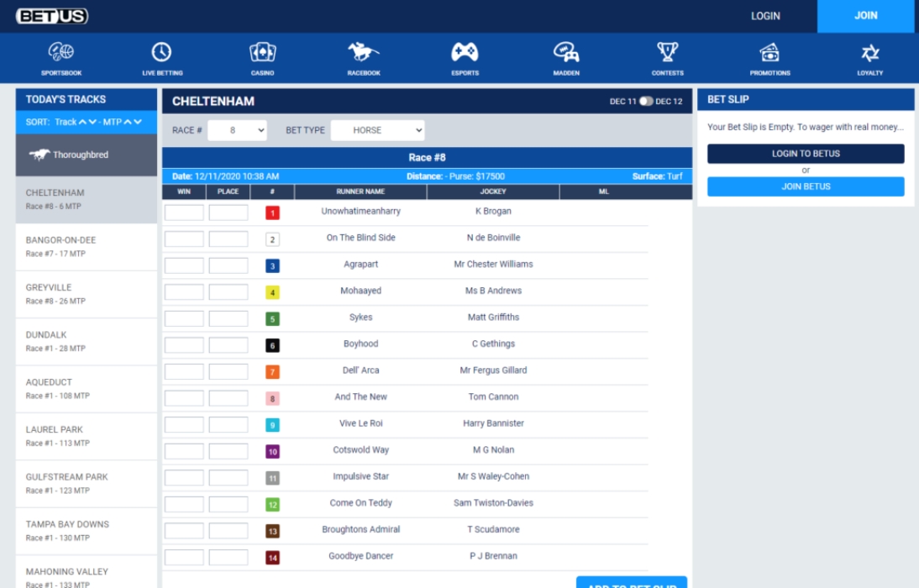This screenshot has height=588, width=919.
Task: Toggle the date switch from Dec 11 to Dec 12
Action: tap(646, 101)
